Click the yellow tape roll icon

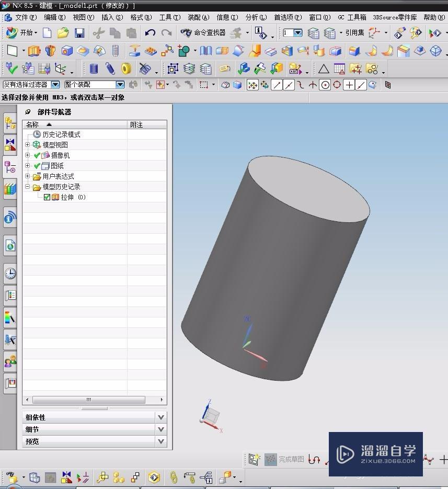[x=127, y=69]
